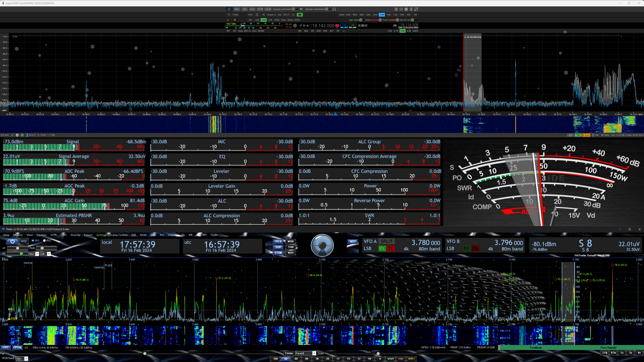Click the frequency lock padlock icon
The height and width of the screenshot is (362, 644).
pyautogui.click(x=307, y=25)
